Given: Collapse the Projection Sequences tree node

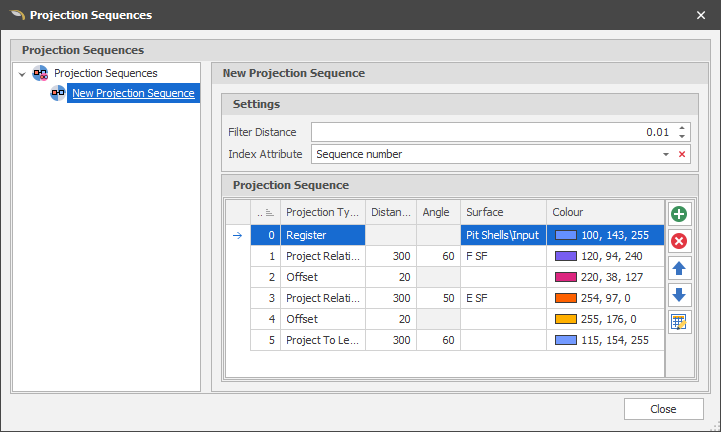Looking at the screenshot, I should point(22,74).
